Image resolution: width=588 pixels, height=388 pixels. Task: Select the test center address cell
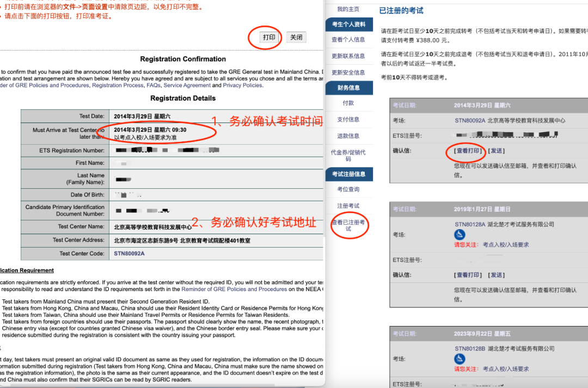coord(216,241)
